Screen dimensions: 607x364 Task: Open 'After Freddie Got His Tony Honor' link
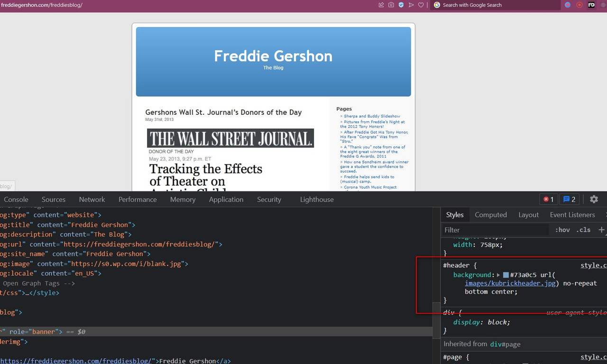click(x=374, y=136)
